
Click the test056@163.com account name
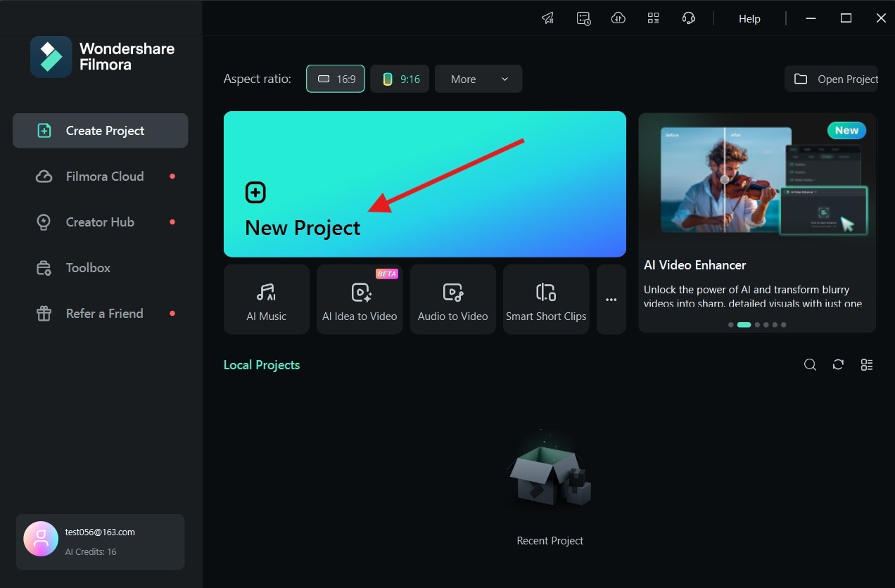pos(100,532)
